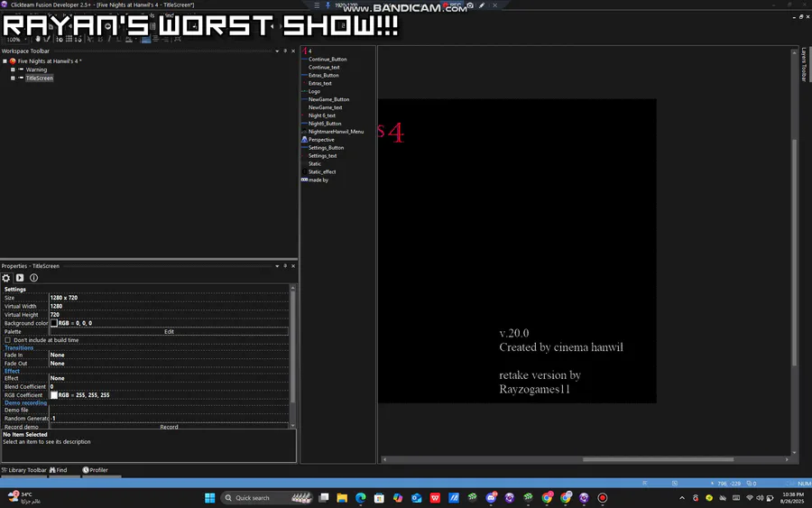Viewport: 812px width, 508px height.
Task: Pin the Workspace Toolbar panel
Action: pyautogui.click(x=285, y=51)
